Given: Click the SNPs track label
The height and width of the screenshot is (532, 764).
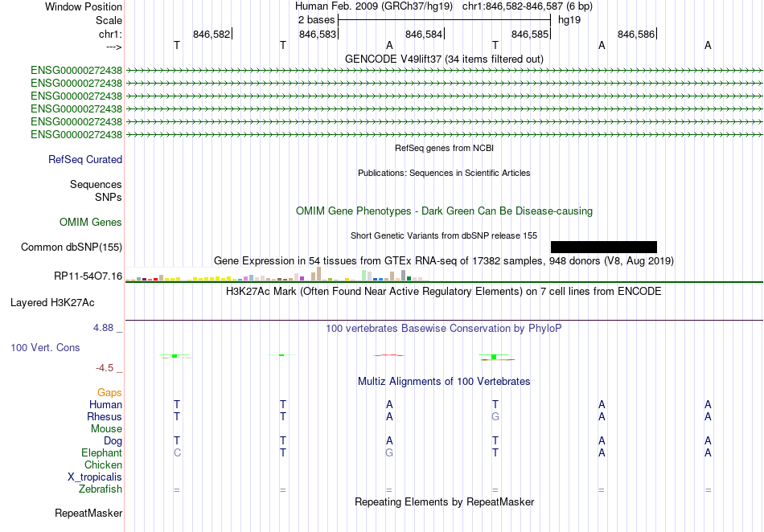Looking at the screenshot, I should coord(109,197).
